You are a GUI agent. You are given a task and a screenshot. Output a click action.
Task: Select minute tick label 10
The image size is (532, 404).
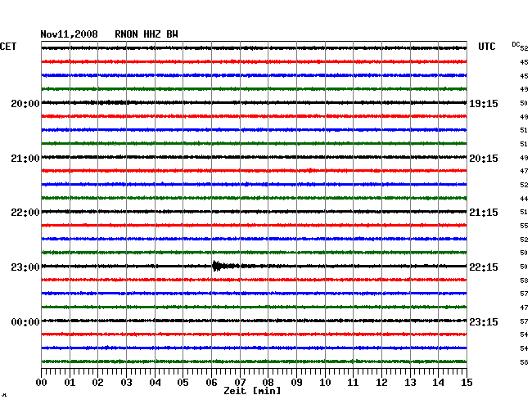click(x=325, y=383)
